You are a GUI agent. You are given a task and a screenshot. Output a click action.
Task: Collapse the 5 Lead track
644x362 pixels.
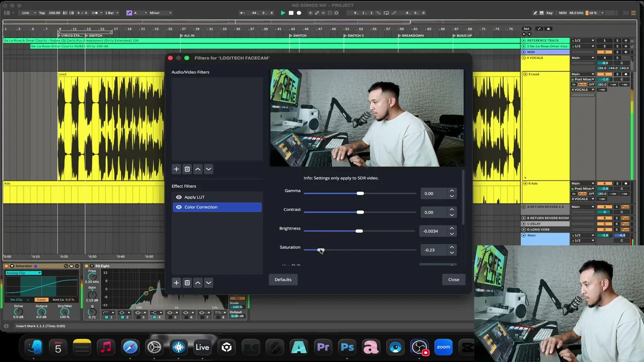coord(525,74)
